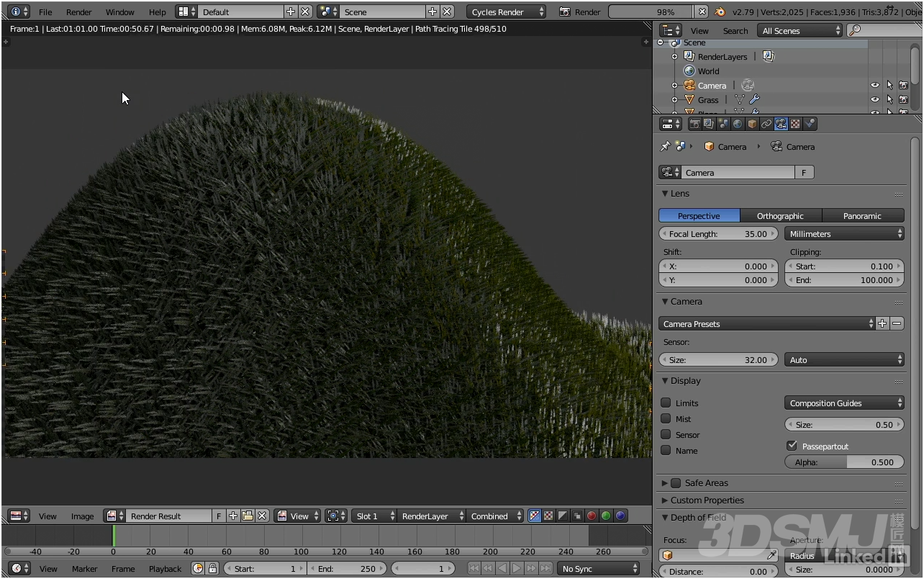The height and width of the screenshot is (579, 924).
Task: Open the Scene properties tab icon
Action: (723, 124)
